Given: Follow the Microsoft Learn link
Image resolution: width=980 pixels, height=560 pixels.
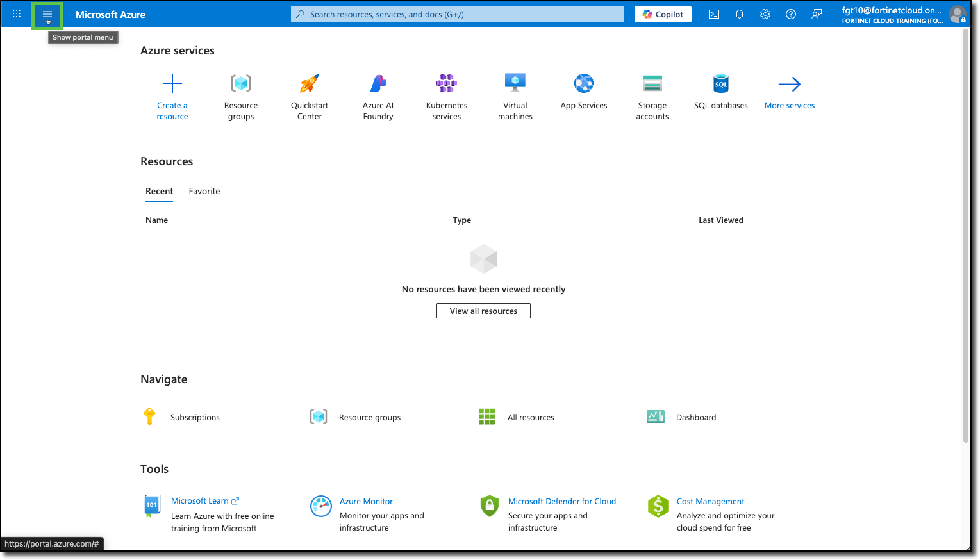Looking at the screenshot, I should pos(201,500).
